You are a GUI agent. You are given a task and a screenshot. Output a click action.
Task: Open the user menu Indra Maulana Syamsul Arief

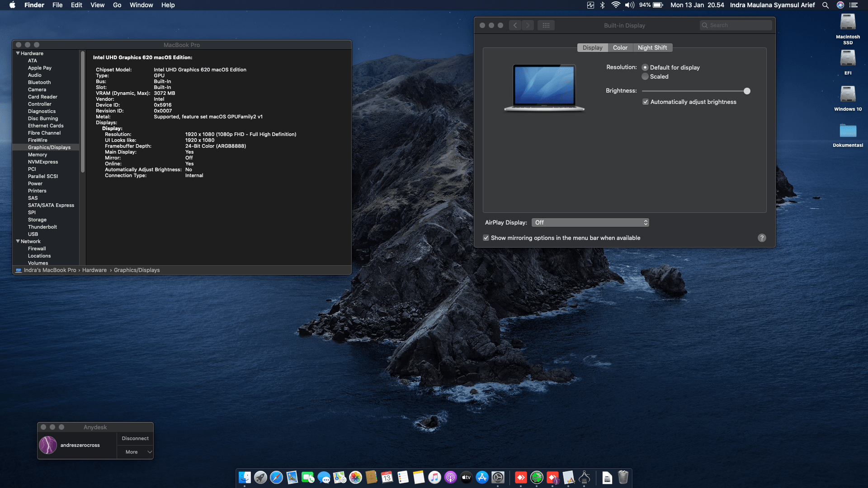tap(772, 5)
